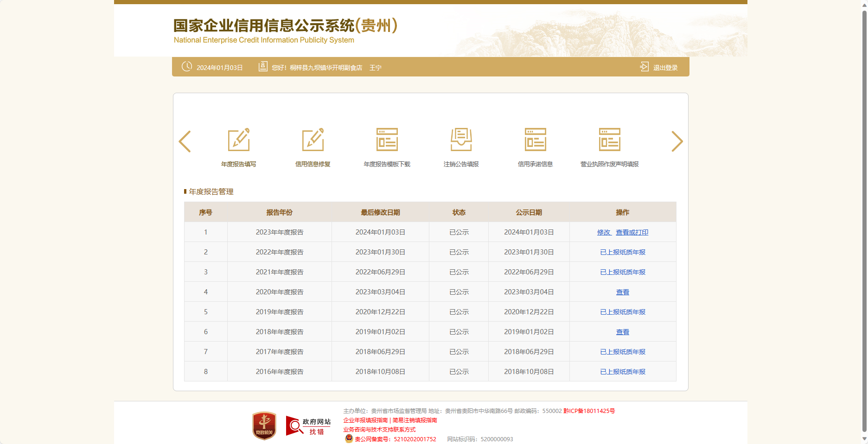Click 修改 for the 2023 report
This screenshot has width=868, height=444.
(x=604, y=232)
